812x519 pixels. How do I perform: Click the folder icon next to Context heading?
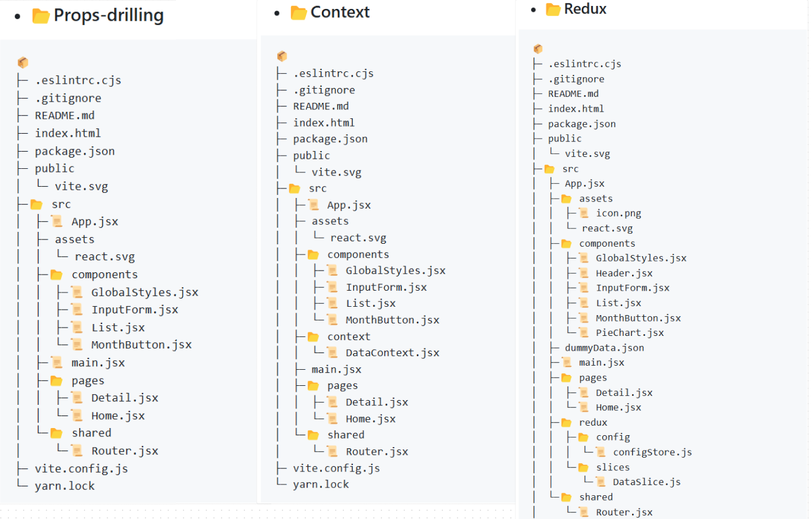pyautogui.click(x=298, y=12)
